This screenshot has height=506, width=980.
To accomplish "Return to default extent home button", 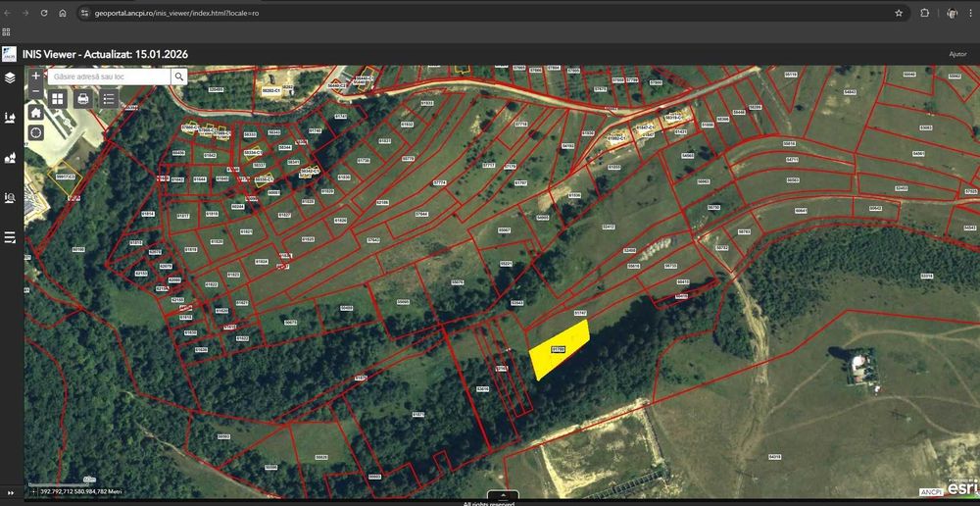I will [36, 113].
